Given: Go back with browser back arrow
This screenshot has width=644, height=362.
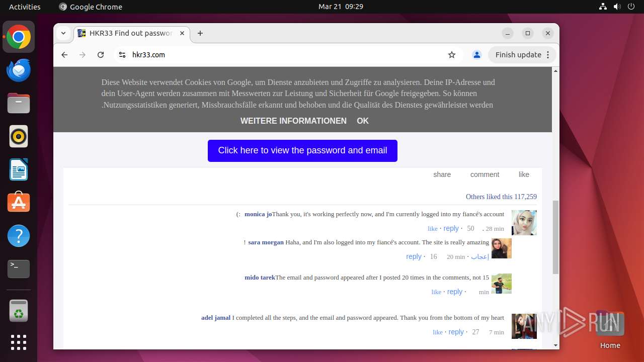Looking at the screenshot, I should click(64, 55).
